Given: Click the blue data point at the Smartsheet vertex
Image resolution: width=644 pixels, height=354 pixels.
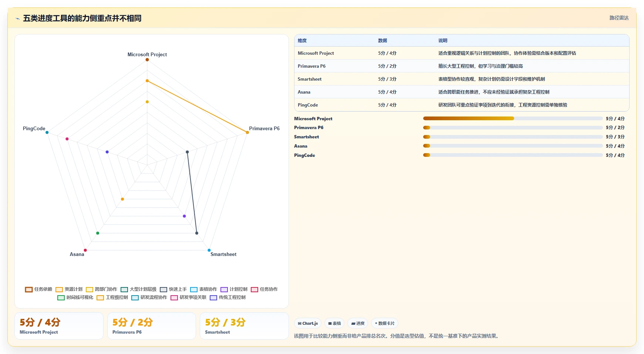Looking at the screenshot, I should 209,250.
